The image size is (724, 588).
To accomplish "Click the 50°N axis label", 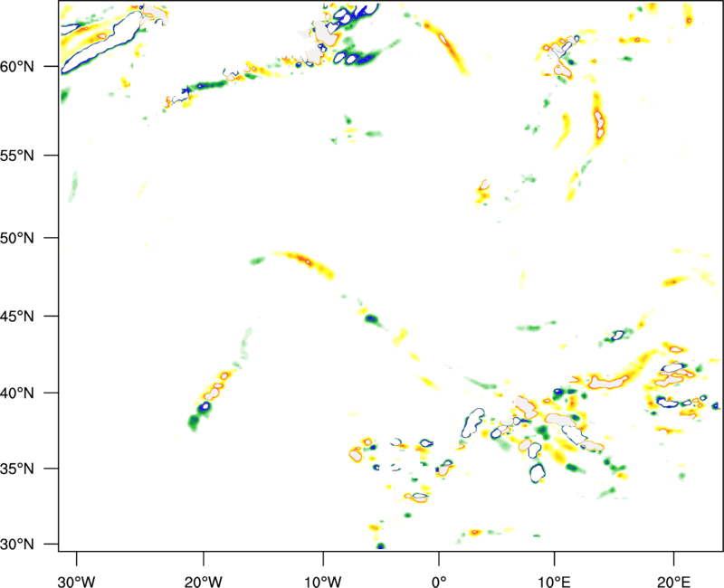I will click(x=17, y=238).
